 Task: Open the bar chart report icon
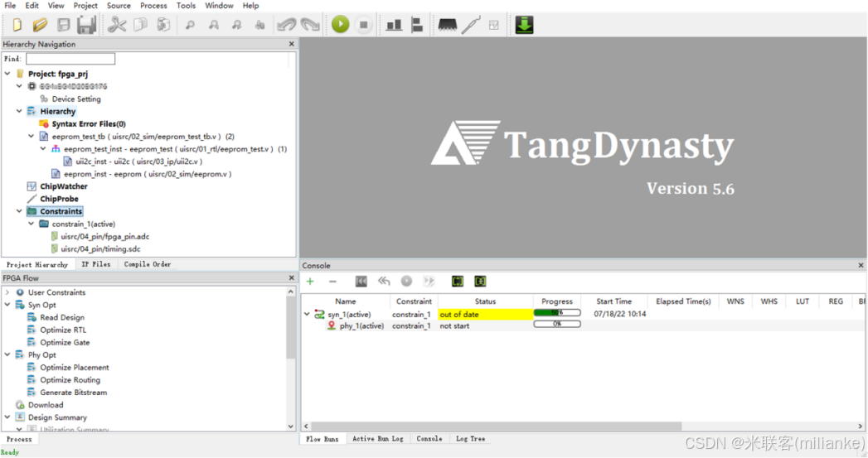point(394,25)
